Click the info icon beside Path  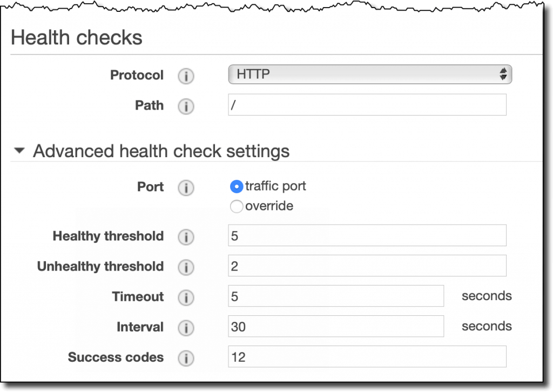[x=186, y=106]
